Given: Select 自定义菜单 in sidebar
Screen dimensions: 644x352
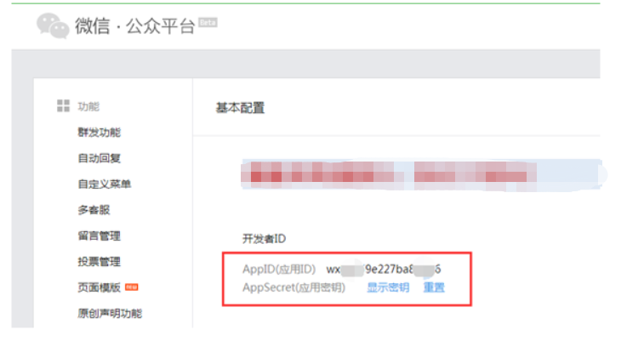Looking at the screenshot, I should coord(105,184).
